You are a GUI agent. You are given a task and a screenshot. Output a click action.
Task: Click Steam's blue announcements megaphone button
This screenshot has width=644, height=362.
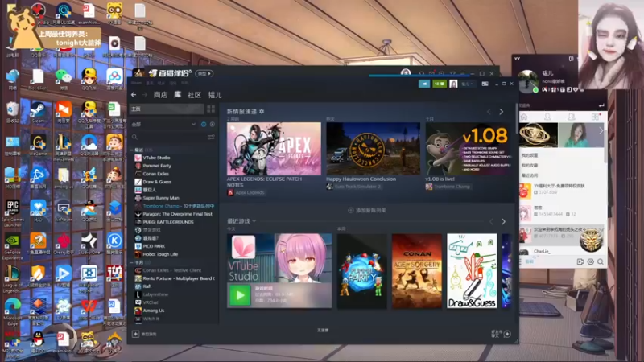coord(424,84)
